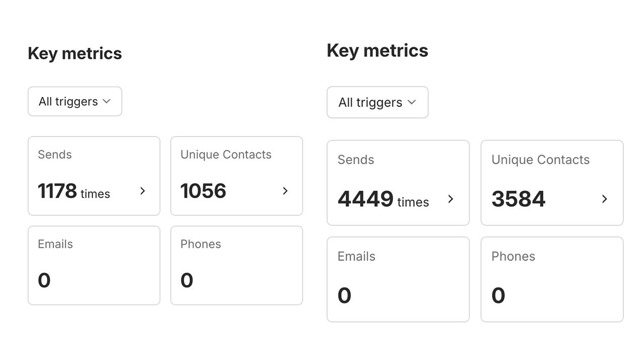Select the Unique Contacts card showing 3584

552,183
